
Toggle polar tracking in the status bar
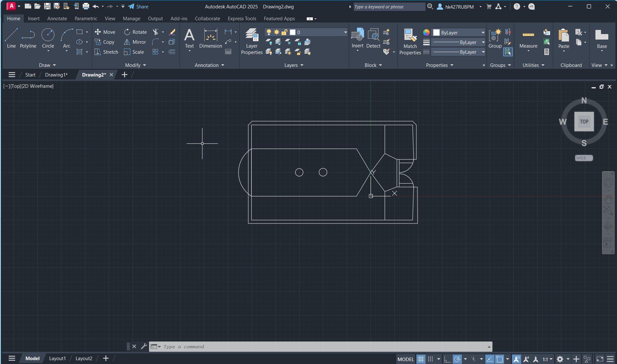point(457,359)
